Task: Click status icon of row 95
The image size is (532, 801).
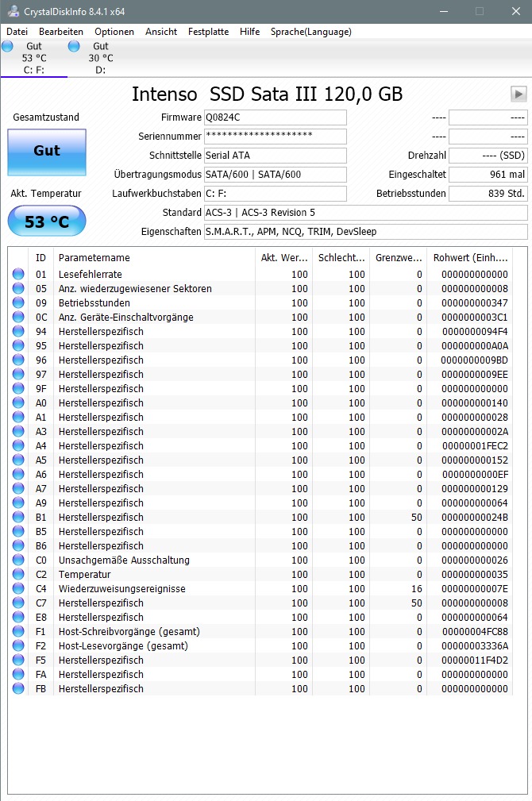Action: tap(18, 345)
